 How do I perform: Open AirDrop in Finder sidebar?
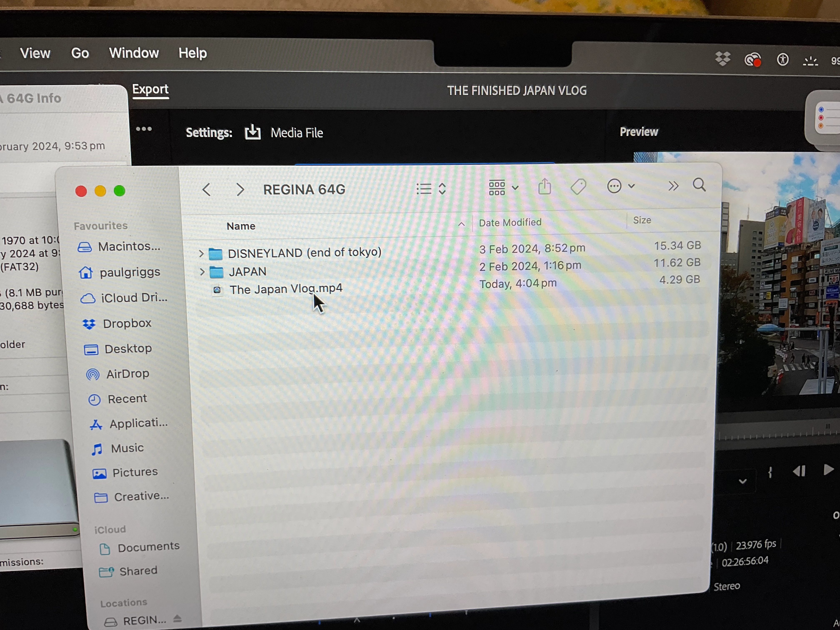pyautogui.click(x=127, y=374)
